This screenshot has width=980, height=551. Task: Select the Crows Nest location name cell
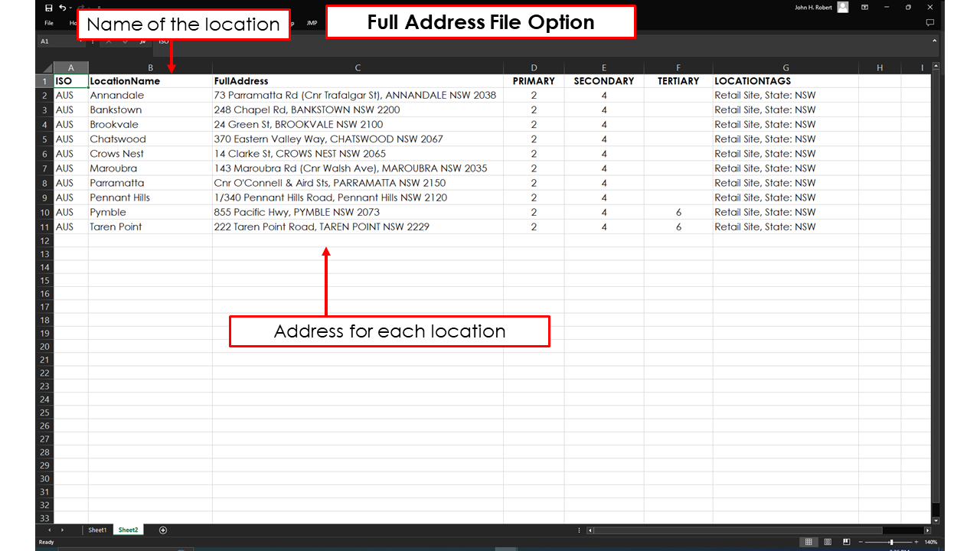150,154
